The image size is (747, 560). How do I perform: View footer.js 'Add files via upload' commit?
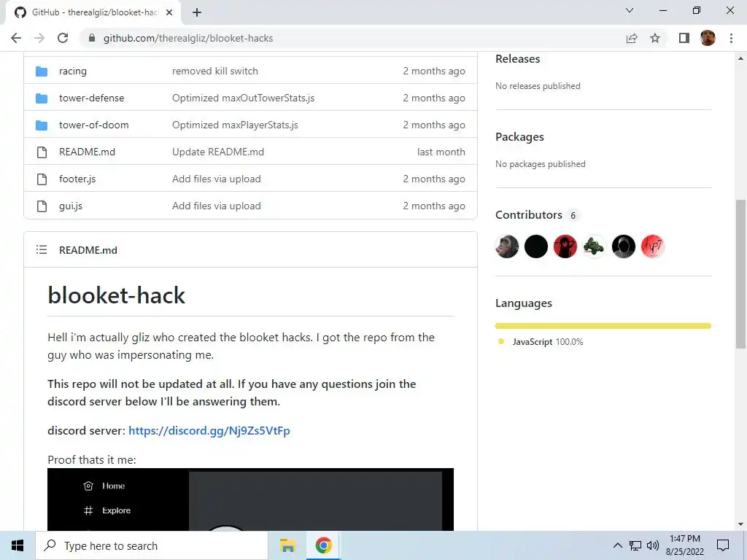(216, 179)
